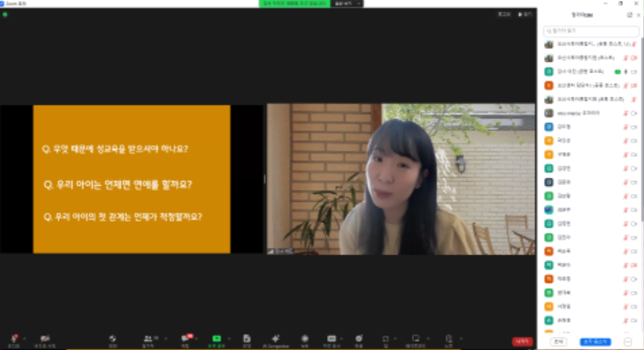The height and width of the screenshot is (350, 644).
Task: Open the Notes icon in the toolbar
Action: [x=449, y=339]
